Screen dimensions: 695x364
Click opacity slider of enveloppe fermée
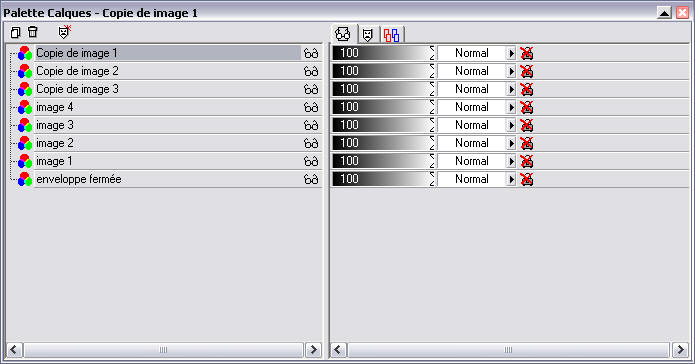pos(384,179)
